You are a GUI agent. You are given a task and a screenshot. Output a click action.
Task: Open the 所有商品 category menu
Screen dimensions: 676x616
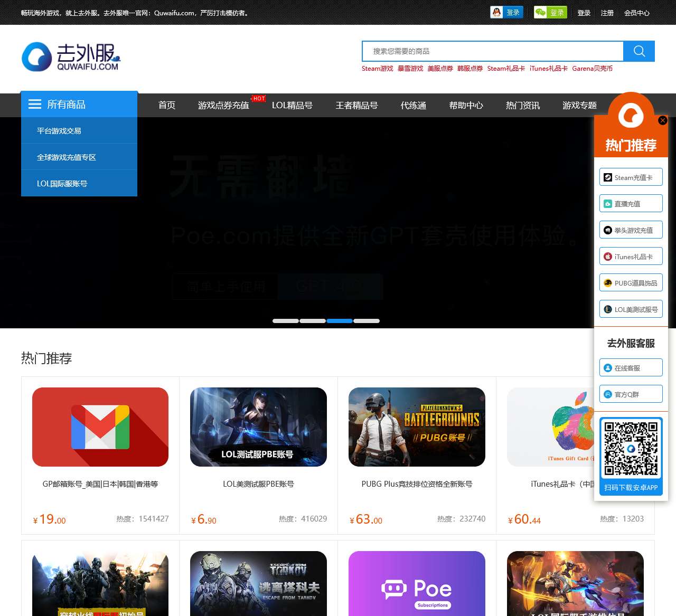[x=79, y=104]
